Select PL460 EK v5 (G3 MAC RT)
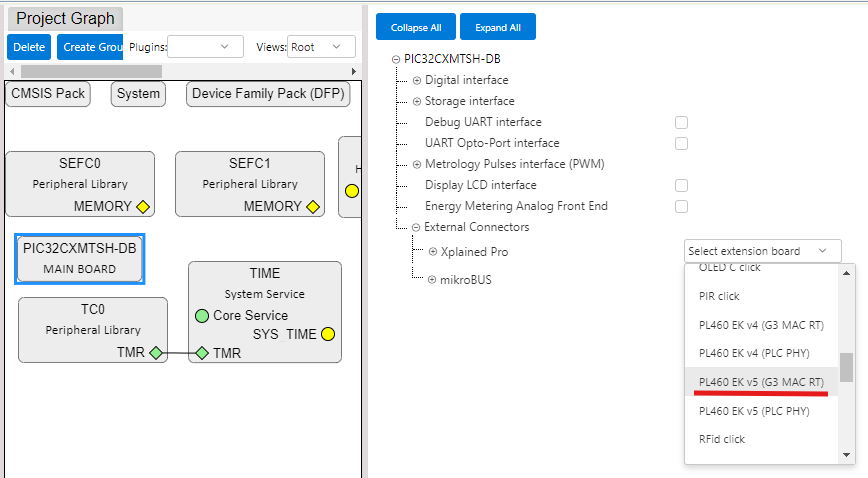 click(x=761, y=382)
